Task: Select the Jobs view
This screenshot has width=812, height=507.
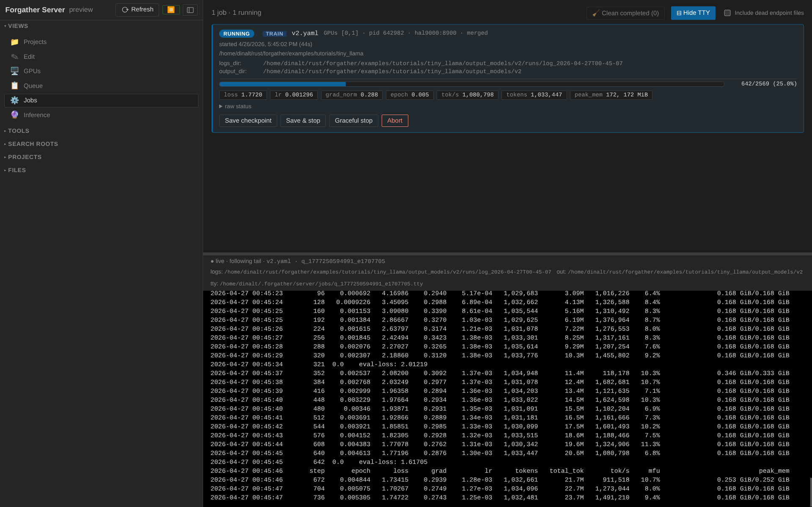Action: click(x=101, y=100)
